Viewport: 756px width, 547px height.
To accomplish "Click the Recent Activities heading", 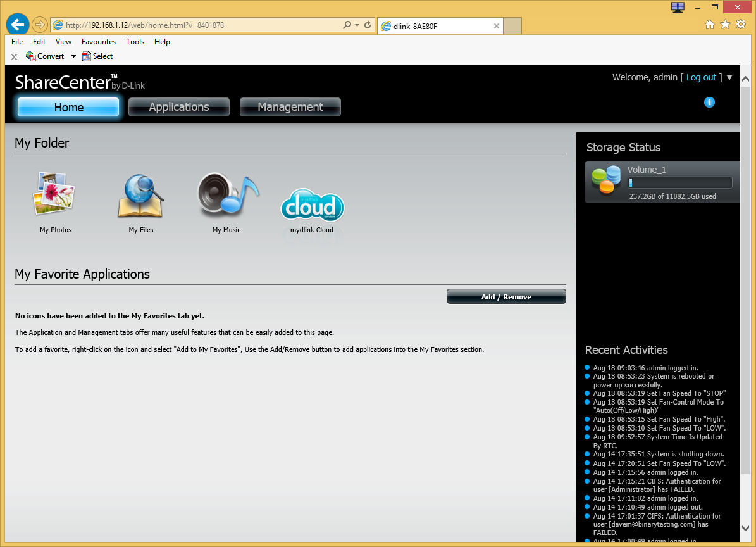I will tap(626, 350).
